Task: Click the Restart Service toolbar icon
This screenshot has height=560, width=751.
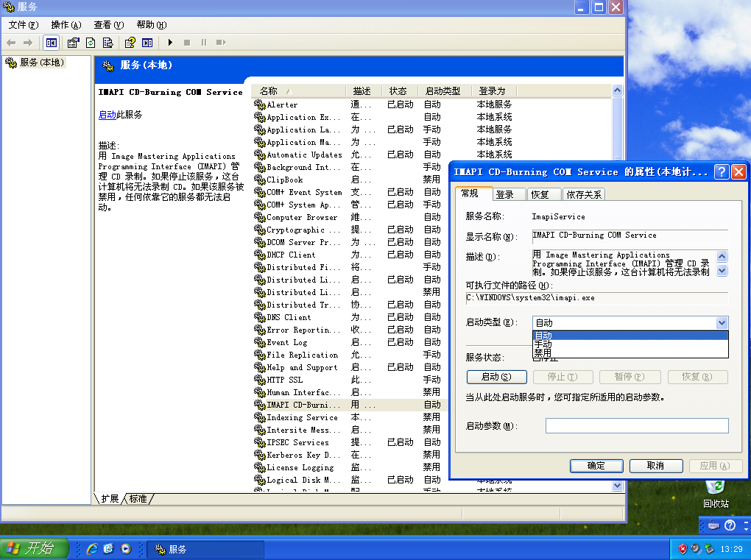Action: (x=220, y=43)
